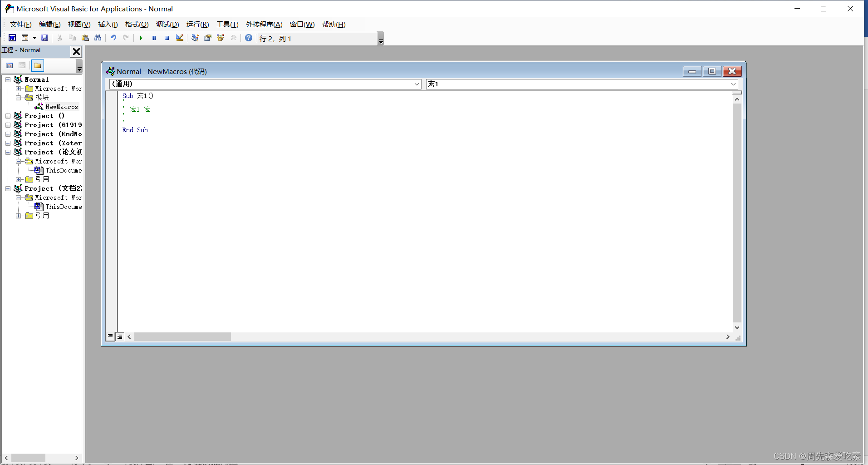
Task: Collapse the Project (论文 node
Action: 8,152
